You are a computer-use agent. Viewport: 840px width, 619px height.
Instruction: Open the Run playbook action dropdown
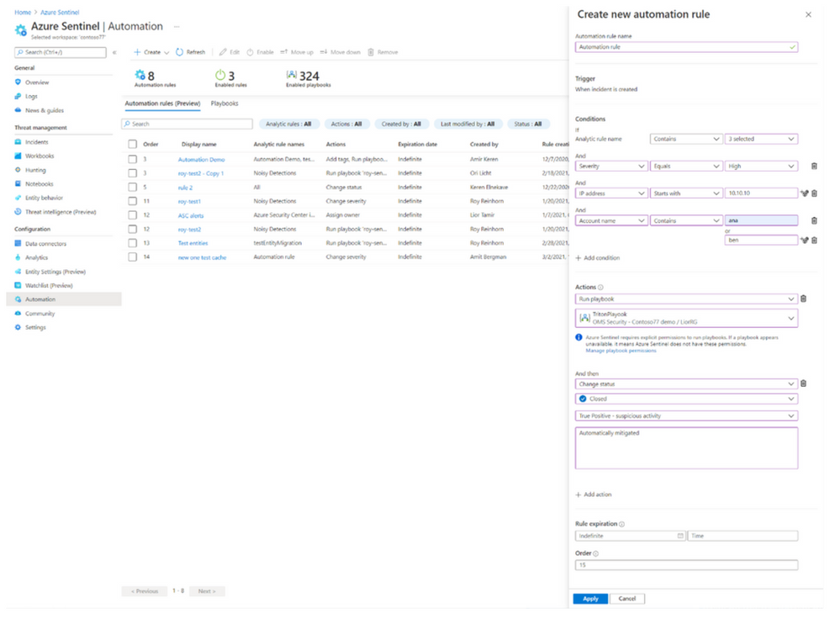pos(686,299)
